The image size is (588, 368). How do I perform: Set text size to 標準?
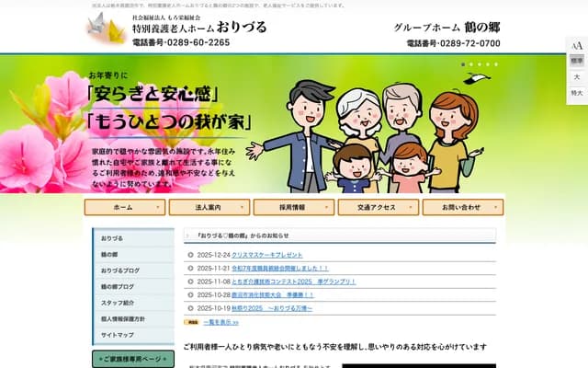point(577,61)
